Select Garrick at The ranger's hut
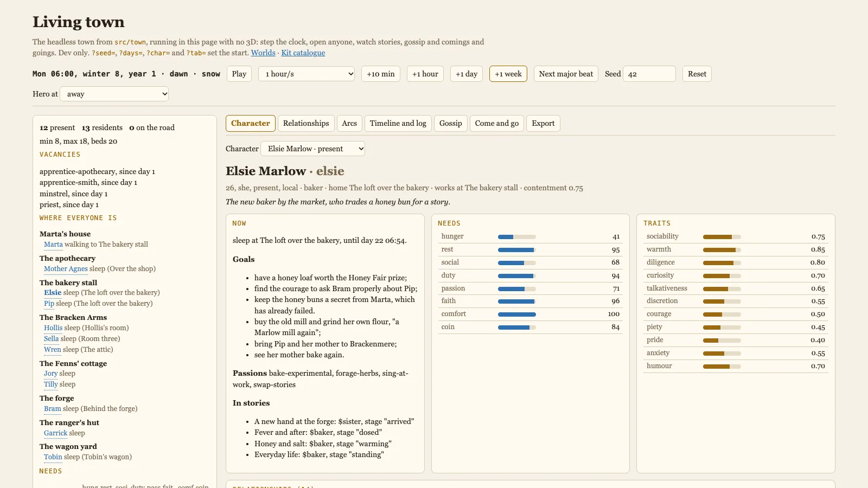 [56, 433]
